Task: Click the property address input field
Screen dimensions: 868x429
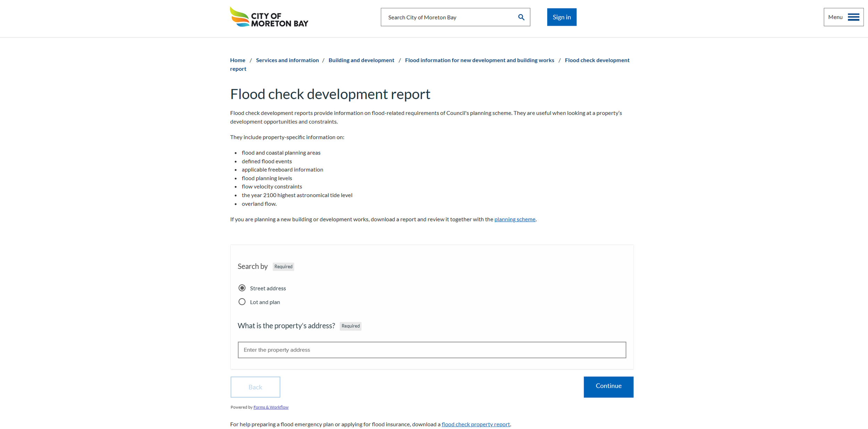Action: [432, 350]
